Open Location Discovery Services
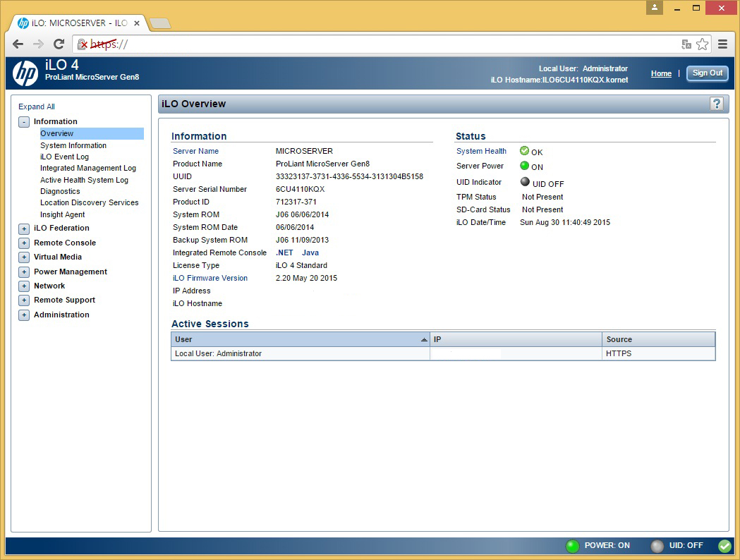The image size is (740, 560). pyautogui.click(x=89, y=202)
